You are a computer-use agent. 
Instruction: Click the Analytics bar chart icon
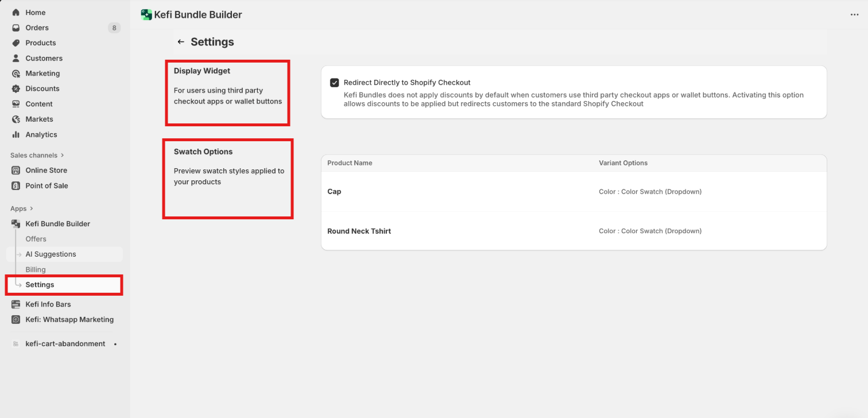(16, 134)
